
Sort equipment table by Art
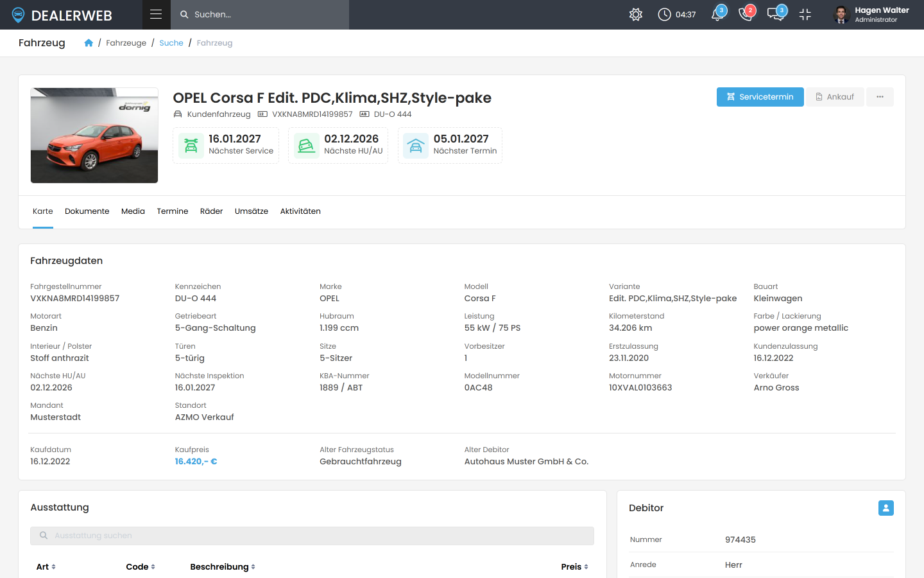pyautogui.click(x=46, y=566)
